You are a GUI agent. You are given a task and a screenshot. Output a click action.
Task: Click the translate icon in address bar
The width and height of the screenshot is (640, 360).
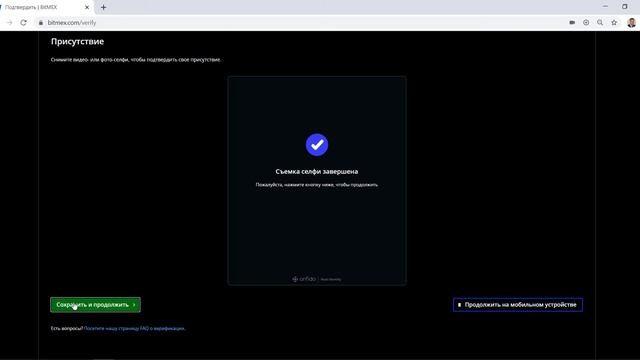[x=586, y=23]
